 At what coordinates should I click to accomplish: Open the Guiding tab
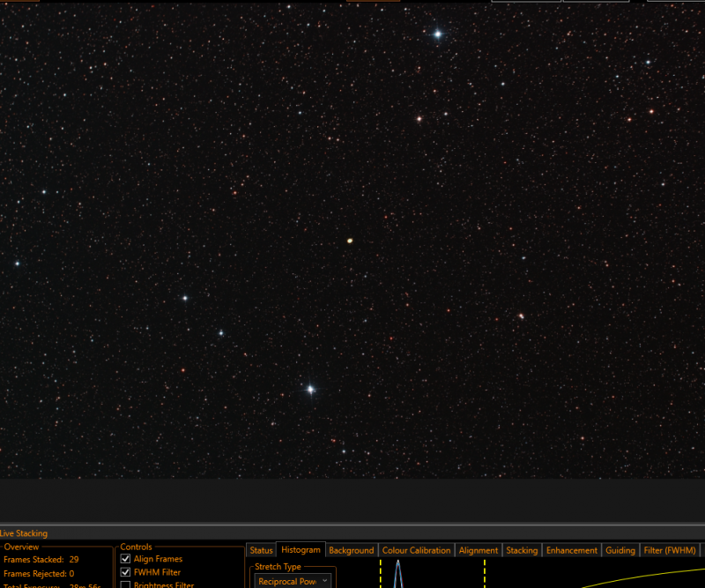point(620,550)
